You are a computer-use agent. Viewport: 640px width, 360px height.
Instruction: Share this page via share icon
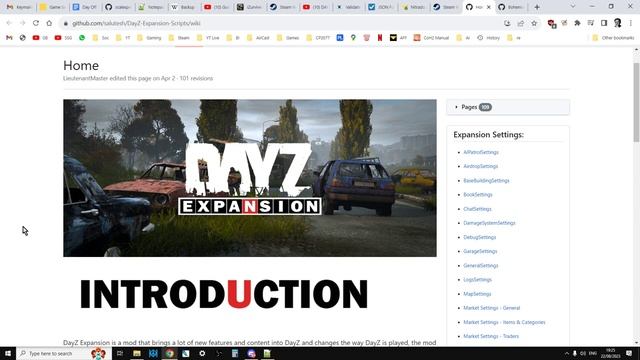click(520, 23)
